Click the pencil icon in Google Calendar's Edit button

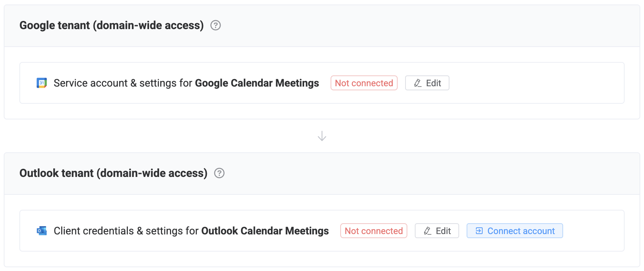tap(418, 83)
